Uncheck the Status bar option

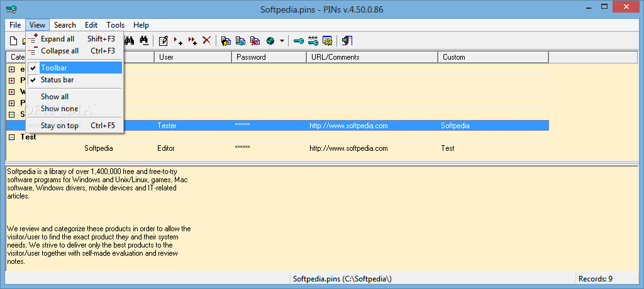(x=75, y=80)
